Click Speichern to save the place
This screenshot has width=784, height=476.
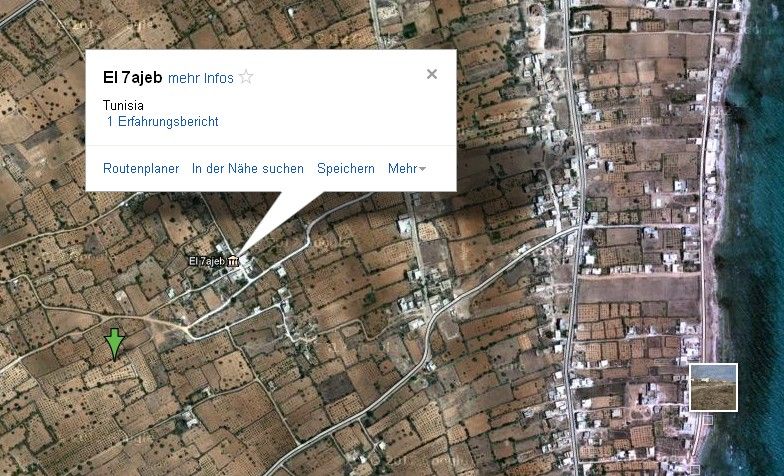coord(346,168)
